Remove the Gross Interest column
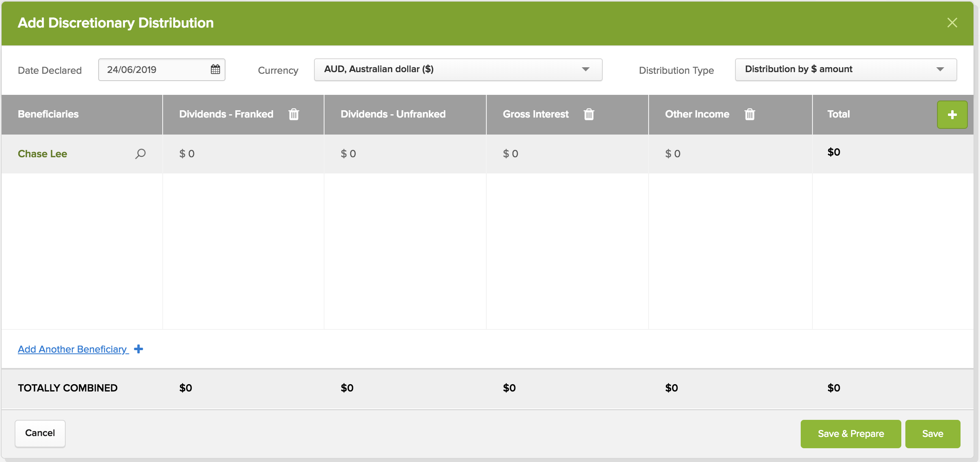The width and height of the screenshot is (980, 462). (589, 114)
